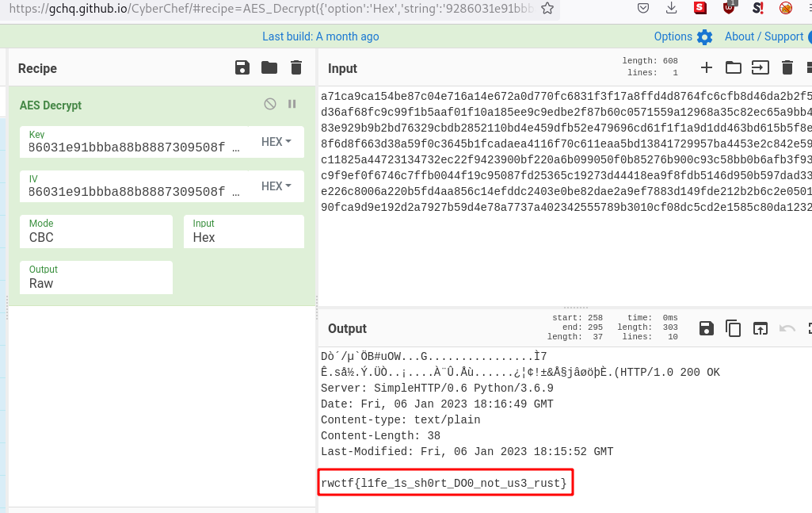Copy the raw output to clipboard
812x513 pixels.
coord(734,328)
